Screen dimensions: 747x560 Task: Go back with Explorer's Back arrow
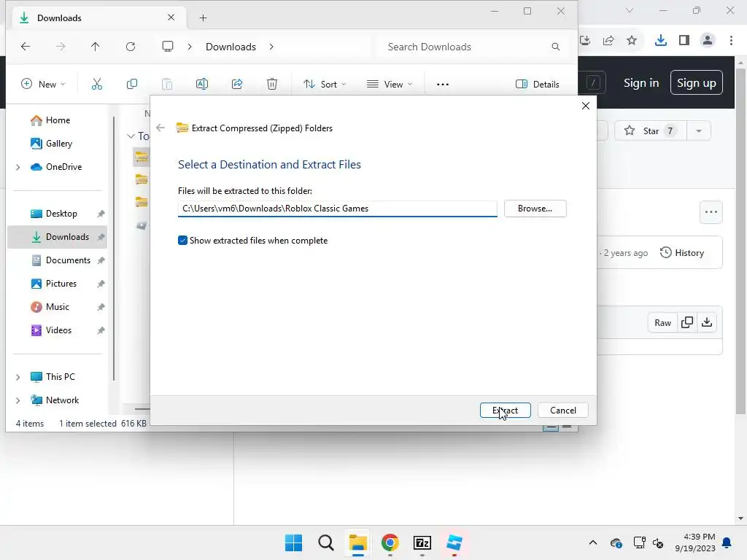pos(26,47)
